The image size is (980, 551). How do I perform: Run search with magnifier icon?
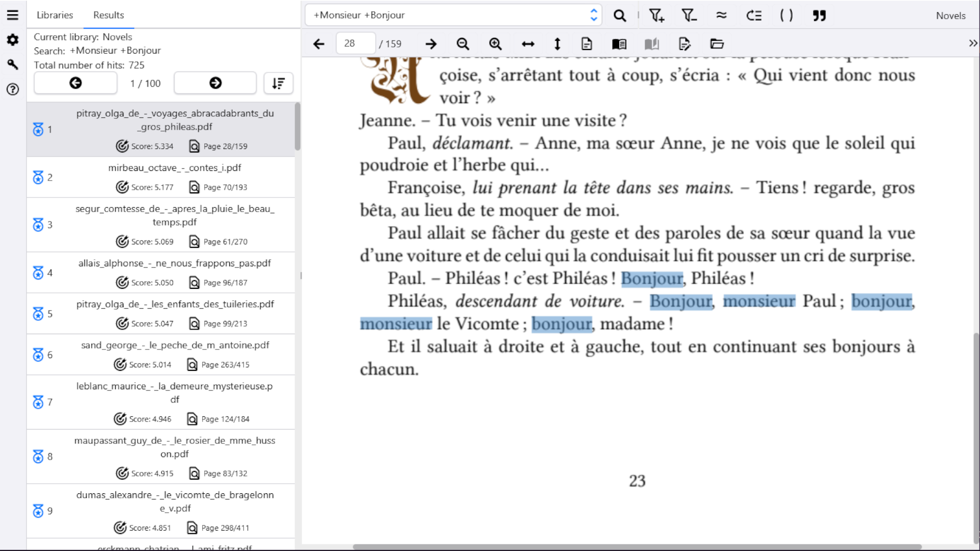click(620, 16)
